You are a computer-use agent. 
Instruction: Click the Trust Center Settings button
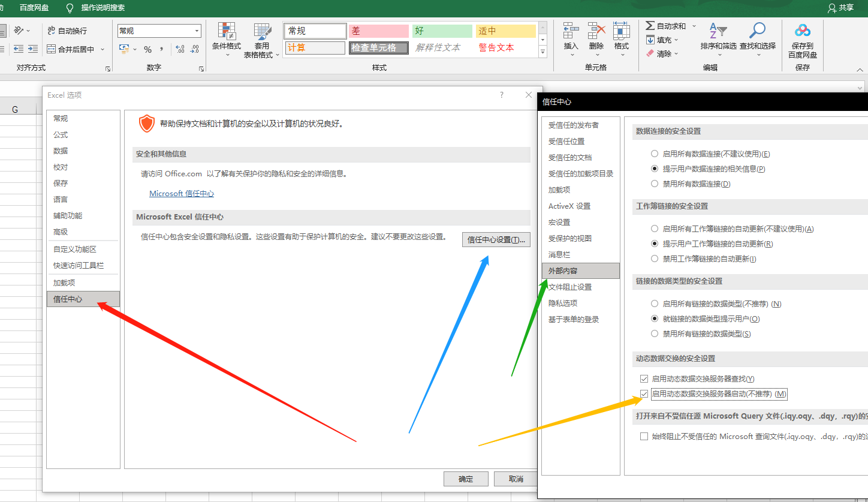coord(496,240)
